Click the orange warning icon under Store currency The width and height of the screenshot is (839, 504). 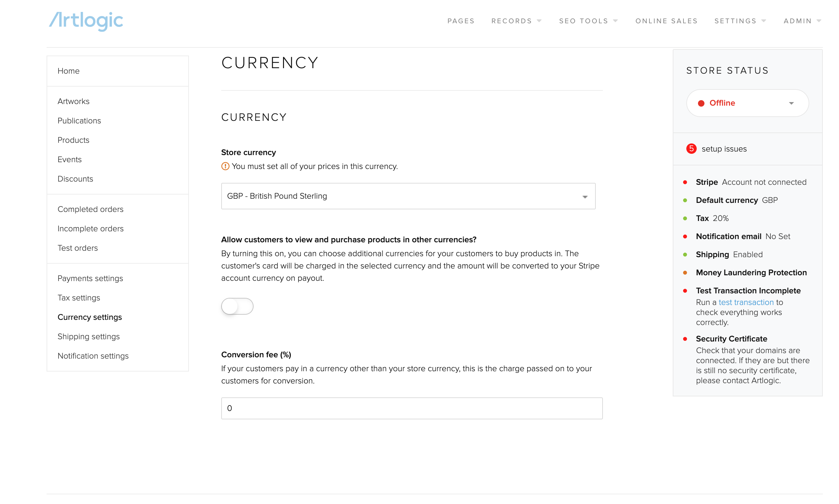point(225,166)
